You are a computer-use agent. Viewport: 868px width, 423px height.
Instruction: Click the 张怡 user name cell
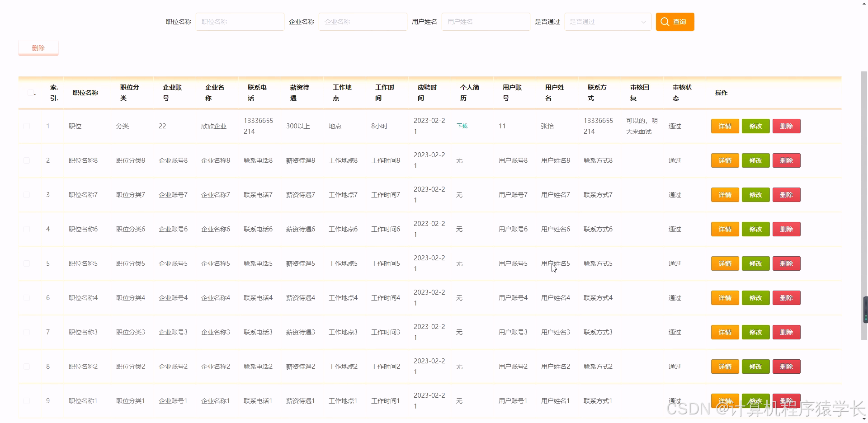[547, 126]
